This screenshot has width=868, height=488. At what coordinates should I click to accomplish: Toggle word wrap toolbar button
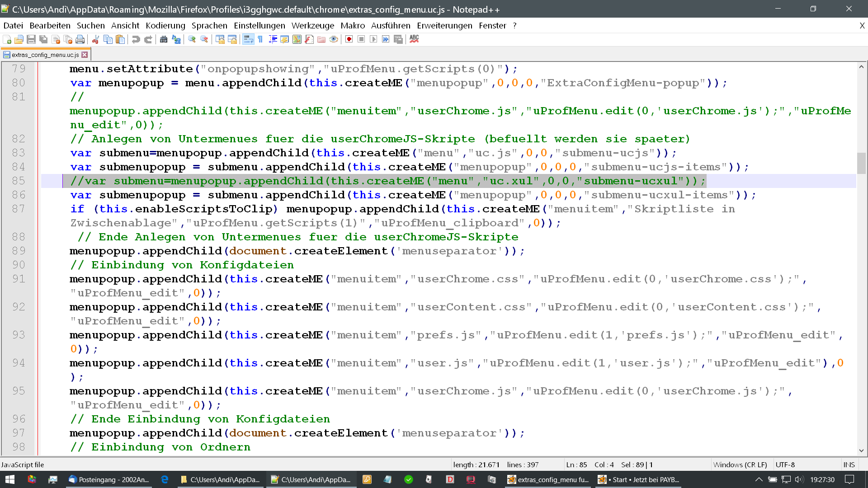[248, 40]
